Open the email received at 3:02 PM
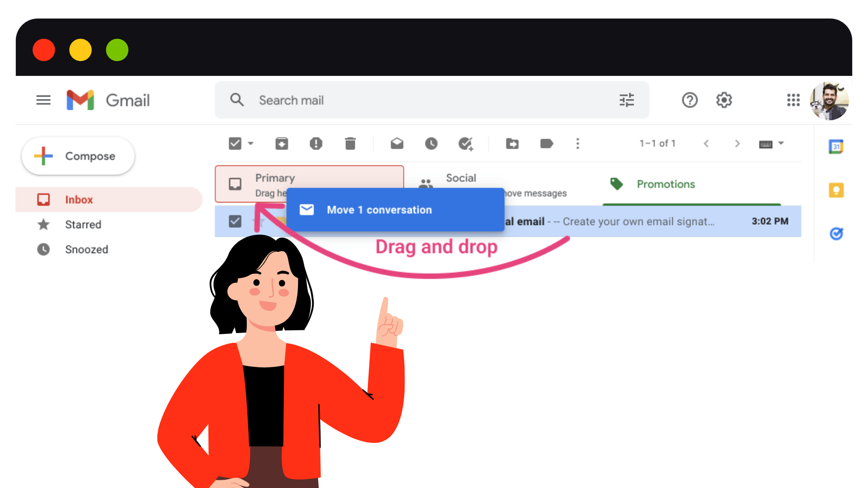 (x=508, y=221)
